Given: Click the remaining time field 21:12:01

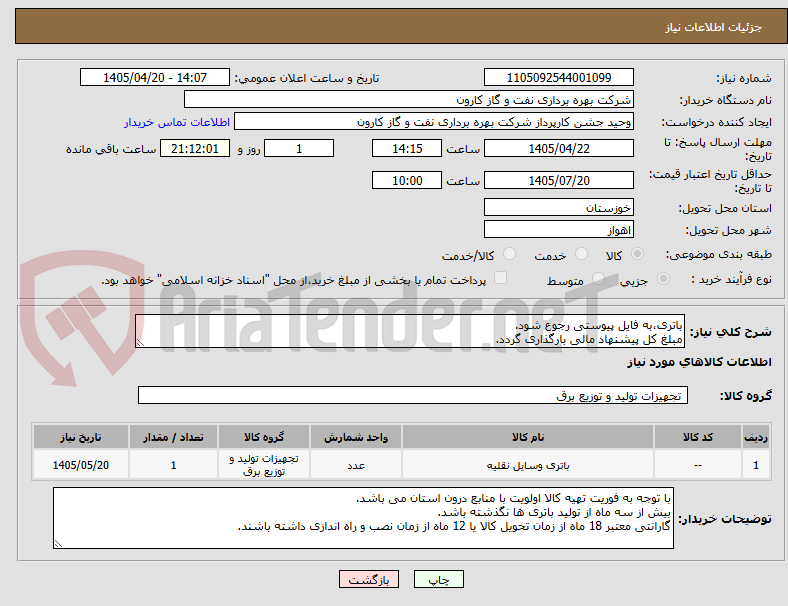Looking at the screenshot, I should [195, 148].
